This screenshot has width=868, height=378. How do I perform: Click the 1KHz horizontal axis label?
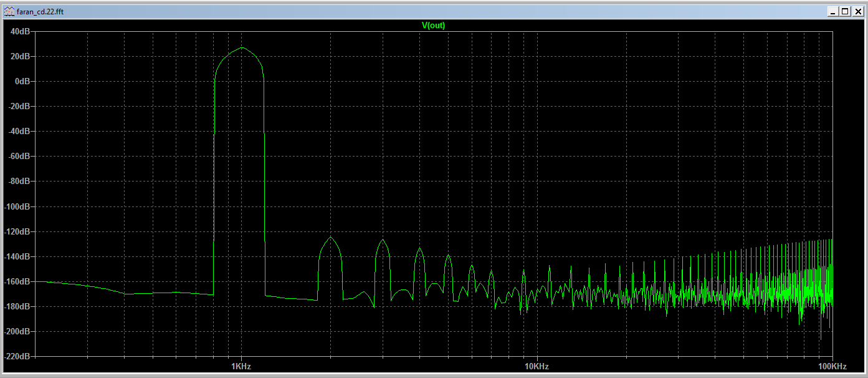click(x=241, y=366)
